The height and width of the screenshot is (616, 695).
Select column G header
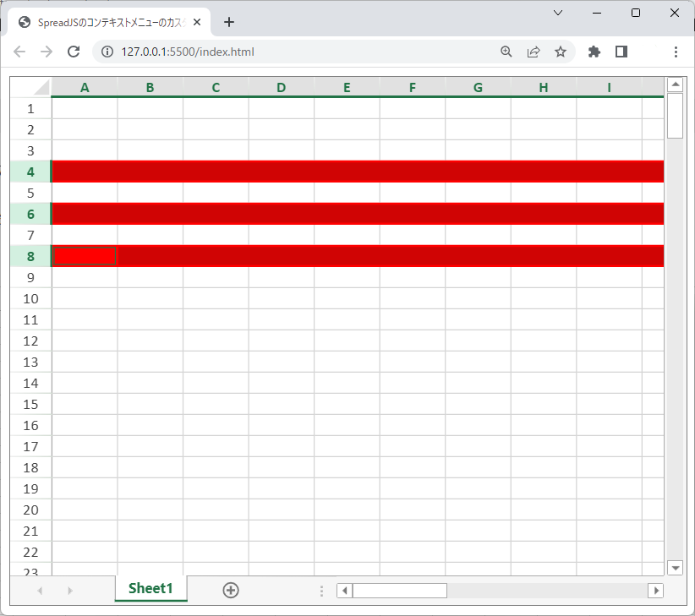(x=478, y=87)
